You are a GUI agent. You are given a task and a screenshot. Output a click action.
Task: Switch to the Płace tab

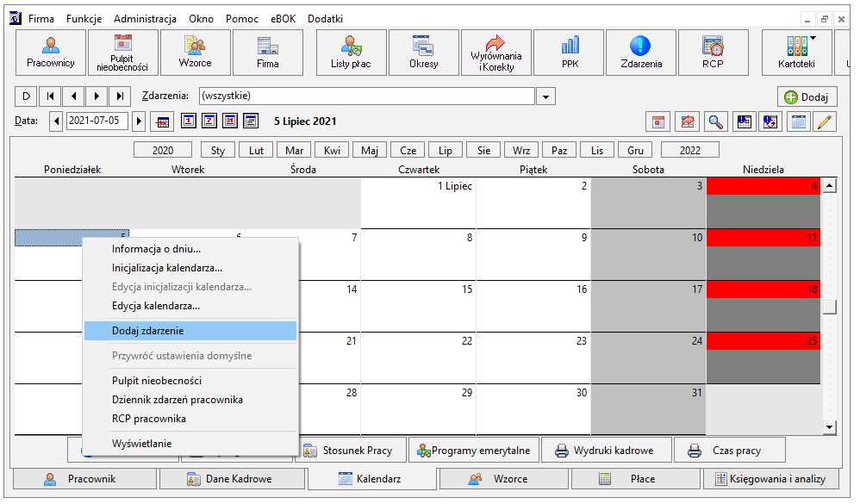(x=636, y=479)
